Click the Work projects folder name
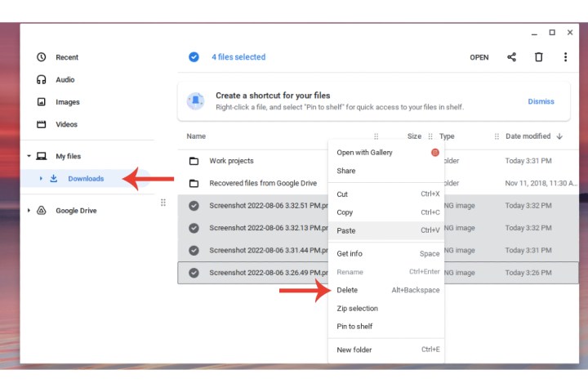This screenshot has width=588, height=392. 231,161
